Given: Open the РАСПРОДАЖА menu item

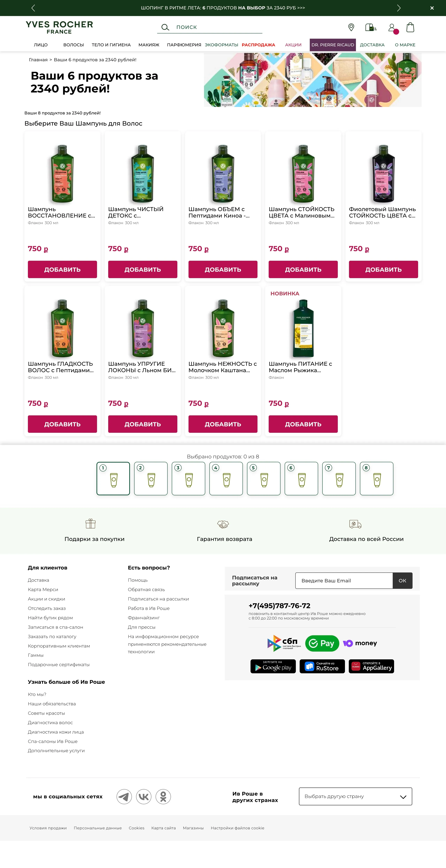Looking at the screenshot, I should tap(258, 45).
